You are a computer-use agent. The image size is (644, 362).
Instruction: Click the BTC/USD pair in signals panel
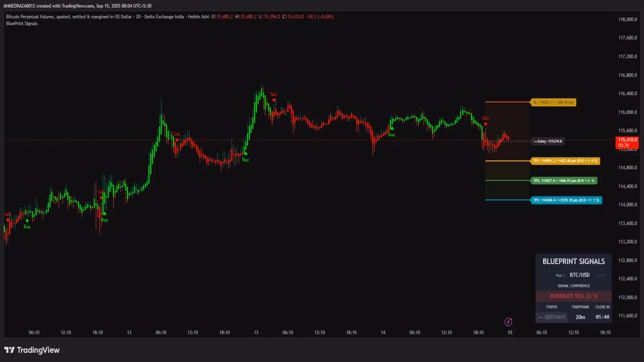pyautogui.click(x=579, y=275)
